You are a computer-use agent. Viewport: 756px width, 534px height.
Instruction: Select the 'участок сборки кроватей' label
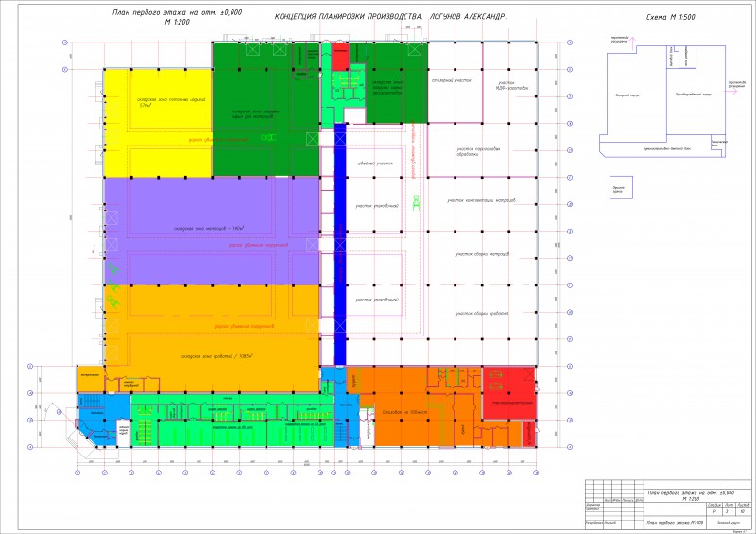[x=482, y=314]
